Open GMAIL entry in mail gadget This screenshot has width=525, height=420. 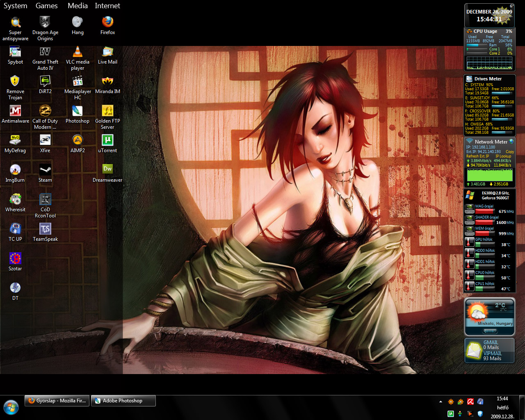pos(491,342)
